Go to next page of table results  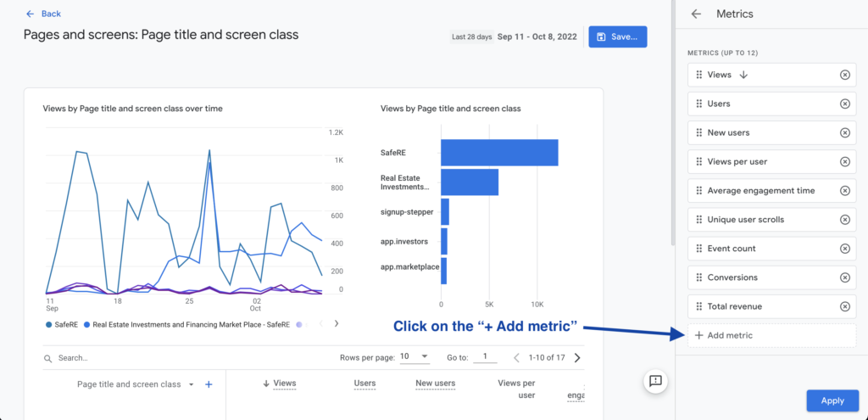pyautogui.click(x=577, y=357)
